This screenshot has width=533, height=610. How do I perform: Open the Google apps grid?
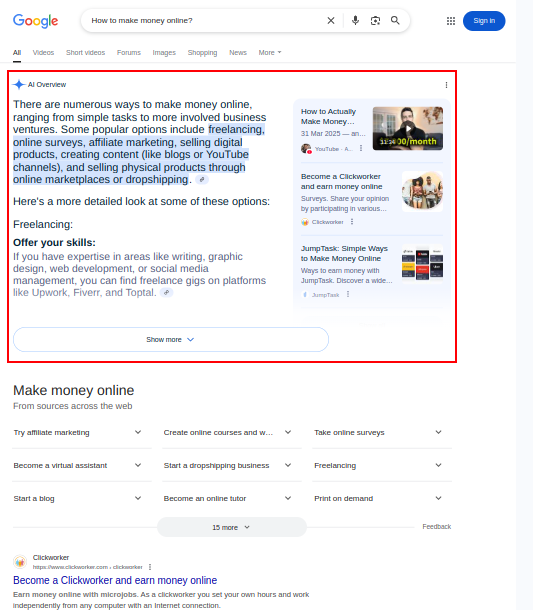click(451, 21)
